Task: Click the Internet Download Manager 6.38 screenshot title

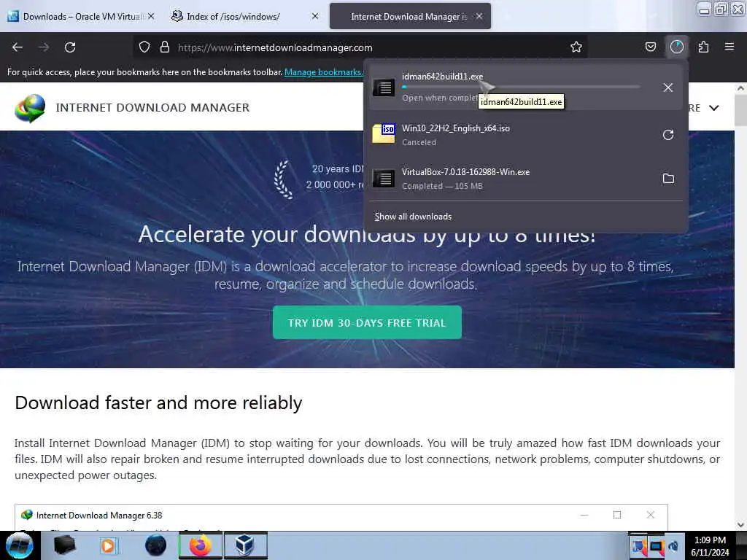Action: pyautogui.click(x=99, y=516)
